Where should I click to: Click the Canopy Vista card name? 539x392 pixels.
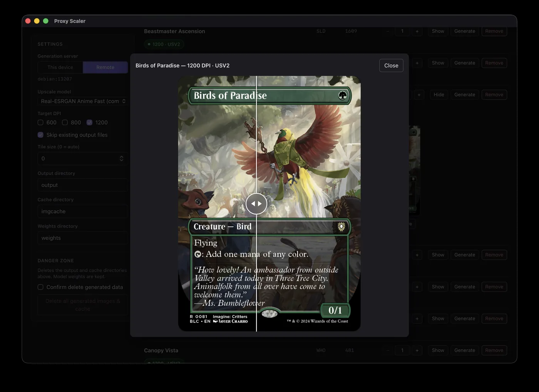point(161,350)
